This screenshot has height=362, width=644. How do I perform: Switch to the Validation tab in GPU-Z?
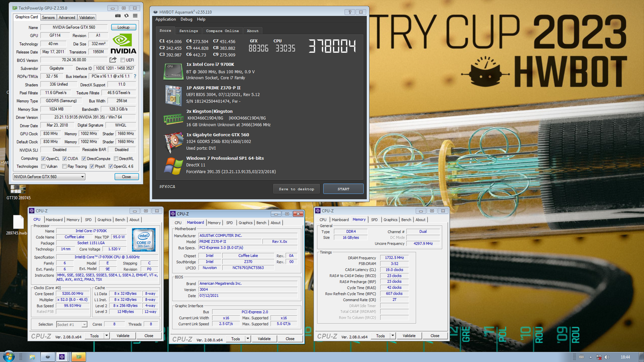click(87, 17)
